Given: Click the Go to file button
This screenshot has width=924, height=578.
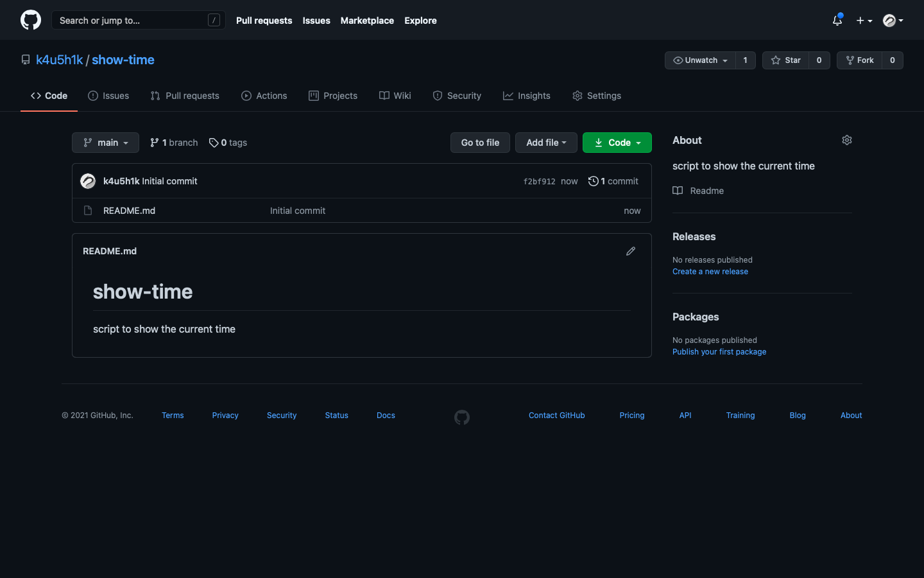Looking at the screenshot, I should point(480,143).
